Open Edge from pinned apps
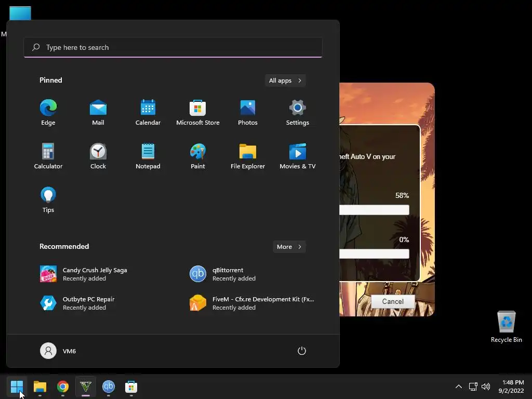Screen dimensions: 532x399 (x=48, y=113)
